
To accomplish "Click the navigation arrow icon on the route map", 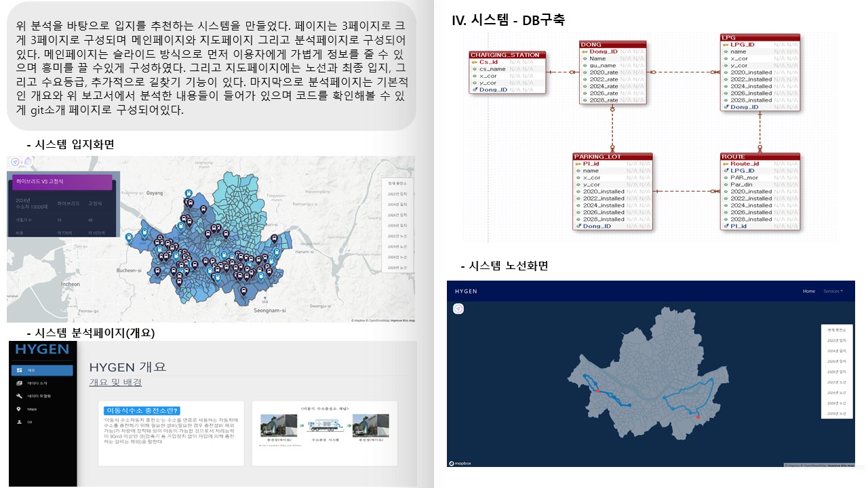I will coord(458,308).
